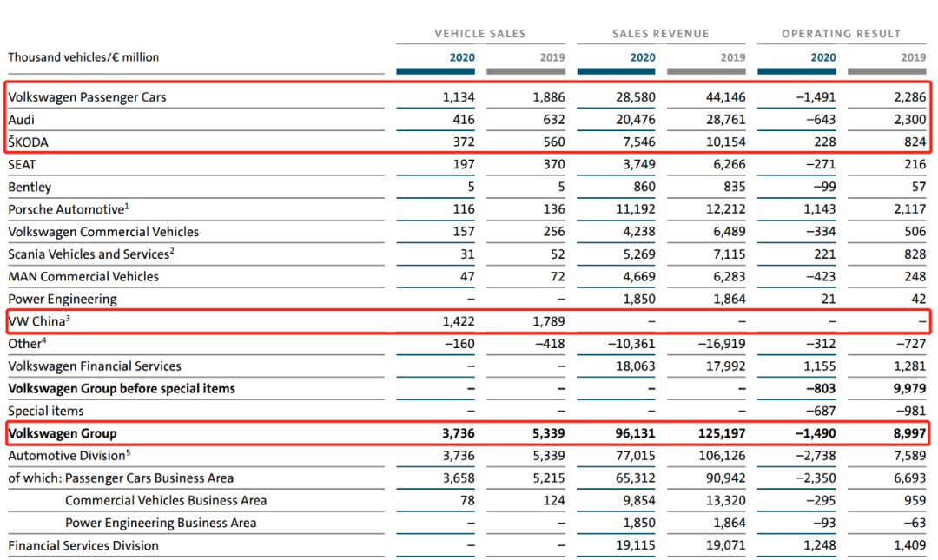Click the SEAT row label

[22, 165]
